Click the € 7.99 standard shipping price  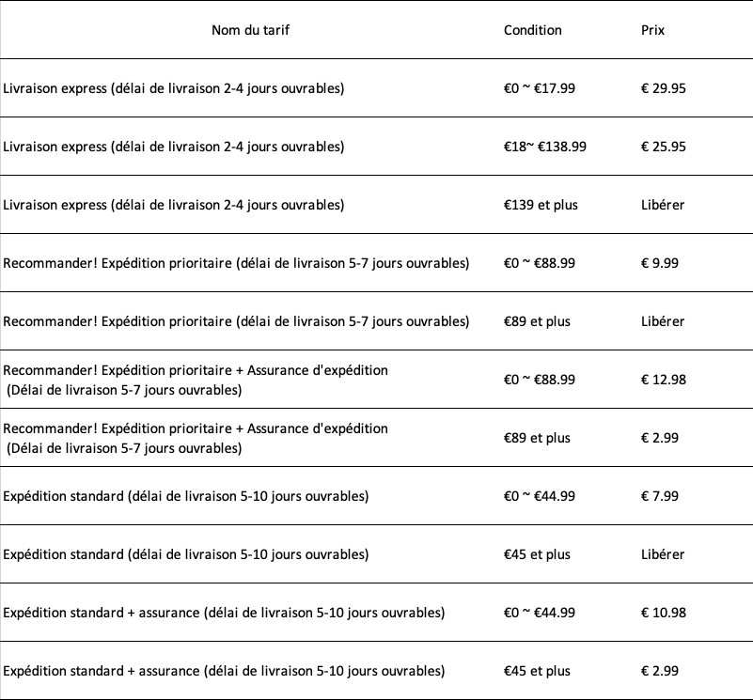tap(659, 496)
